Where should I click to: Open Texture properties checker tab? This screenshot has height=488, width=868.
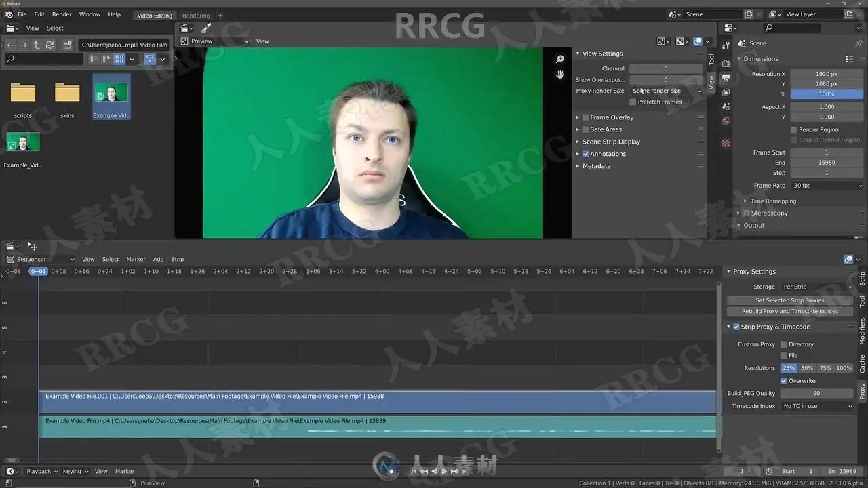click(x=726, y=143)
